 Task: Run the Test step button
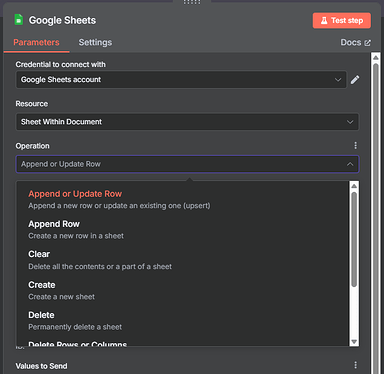coord(342,21)
